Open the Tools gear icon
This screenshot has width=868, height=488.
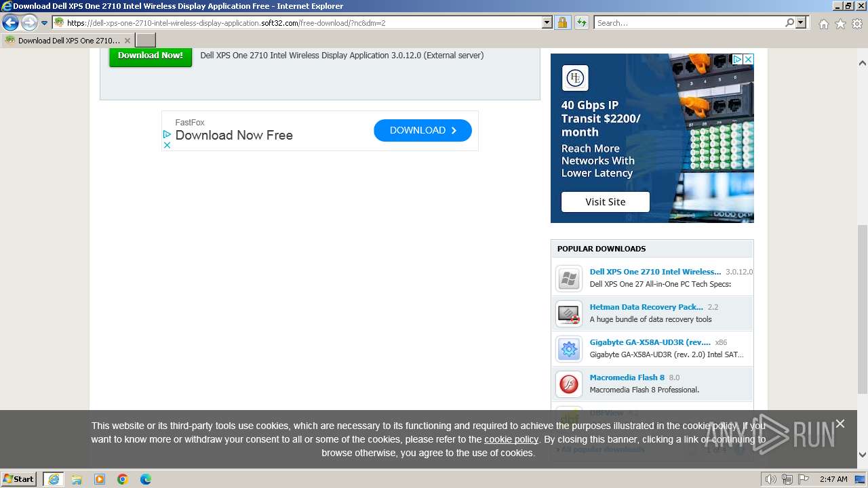(857, 24)
